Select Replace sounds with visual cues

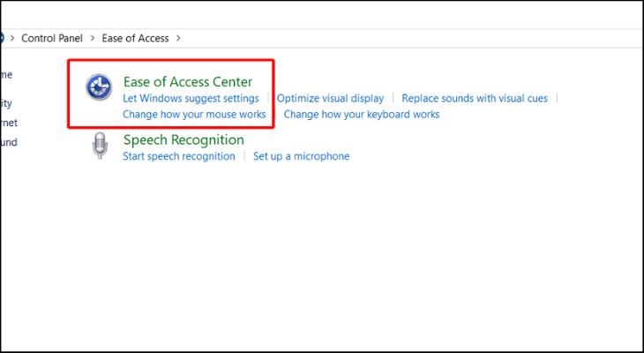point(475,99)
